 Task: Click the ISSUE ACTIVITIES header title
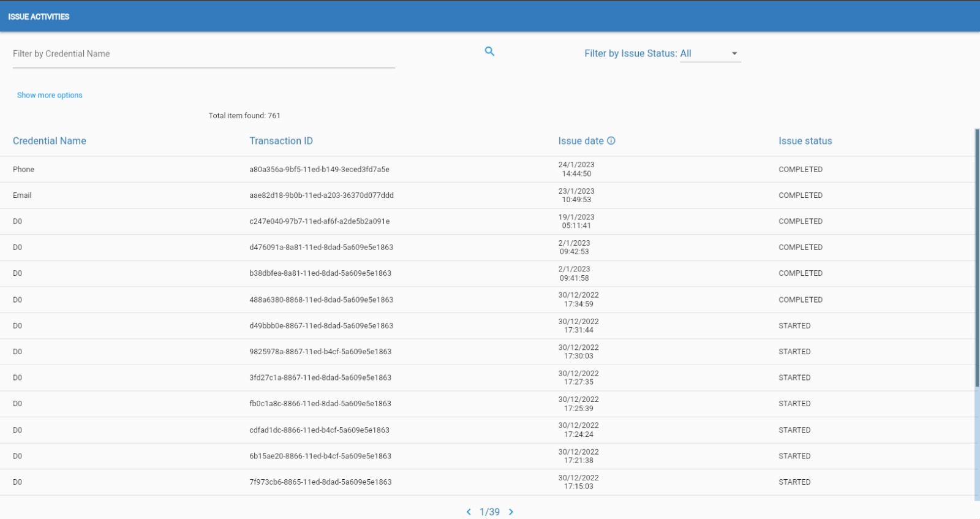[39, 17]
